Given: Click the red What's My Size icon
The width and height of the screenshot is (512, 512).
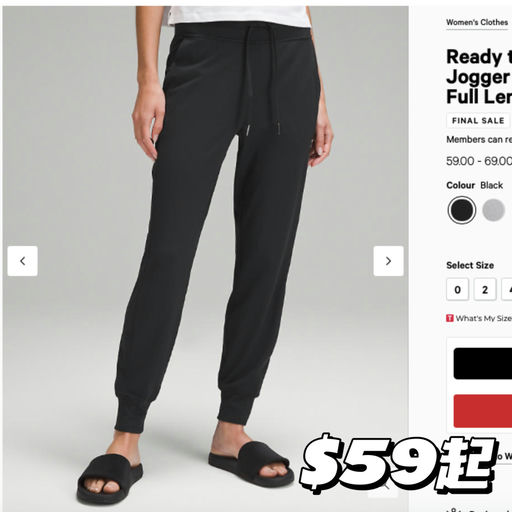Looking at the screenshot, I should pyautogui.click(x=450, y=318).
